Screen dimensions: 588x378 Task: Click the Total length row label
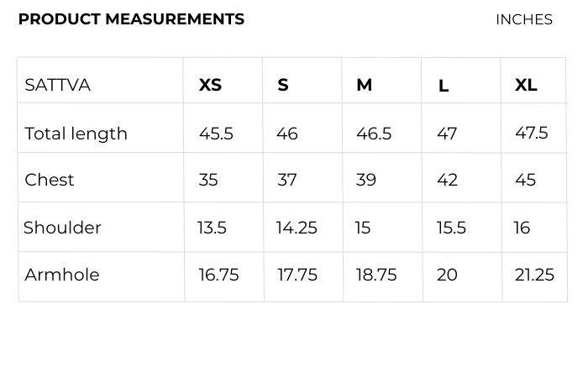pyautogui.click(x=76, y=134)
